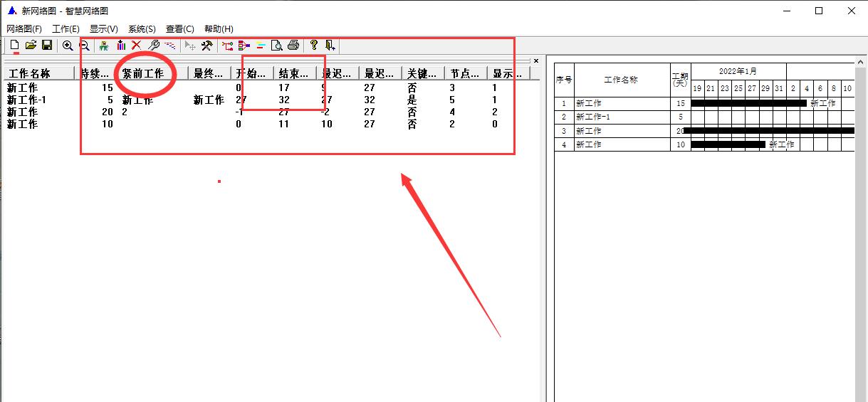Click the red node-network diagram icon
This screenshot has height=402, width=868.
[228, 46]
